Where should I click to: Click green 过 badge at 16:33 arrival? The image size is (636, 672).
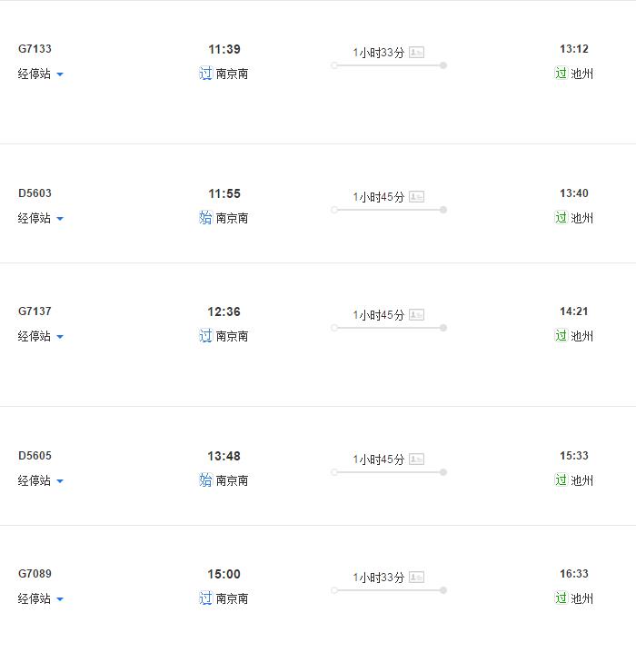click(561, 598)
